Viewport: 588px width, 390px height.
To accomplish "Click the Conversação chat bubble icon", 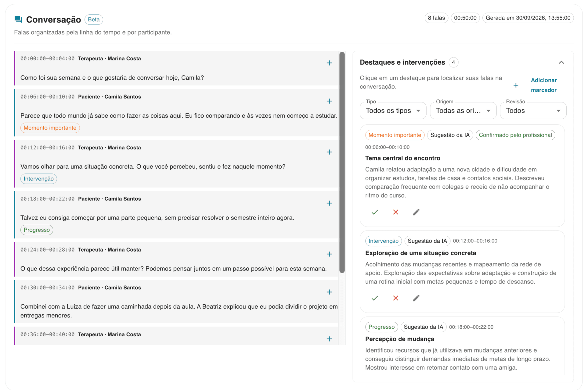I will [x=18, y=20].
